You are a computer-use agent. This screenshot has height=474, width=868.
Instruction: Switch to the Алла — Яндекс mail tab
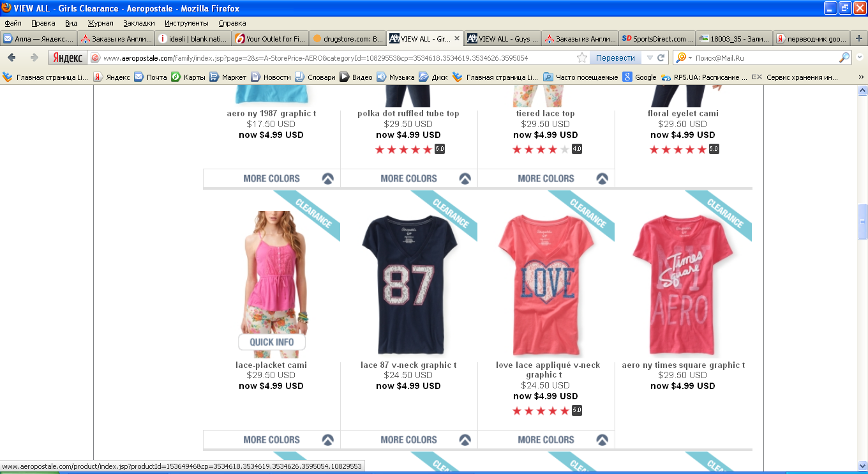[39, 38]
